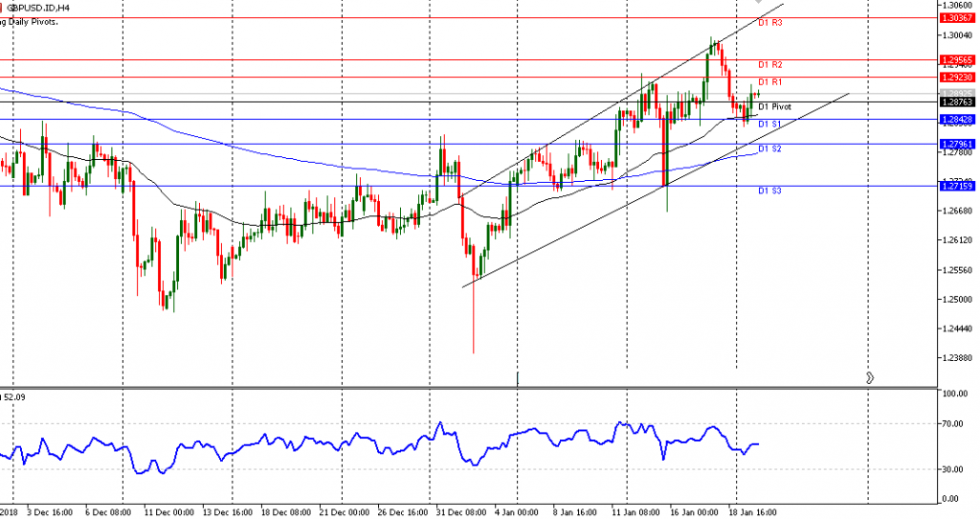Click the red 1.30367 price tag
Viewport: 980px width, 520px height.
(x=957, y=17)
